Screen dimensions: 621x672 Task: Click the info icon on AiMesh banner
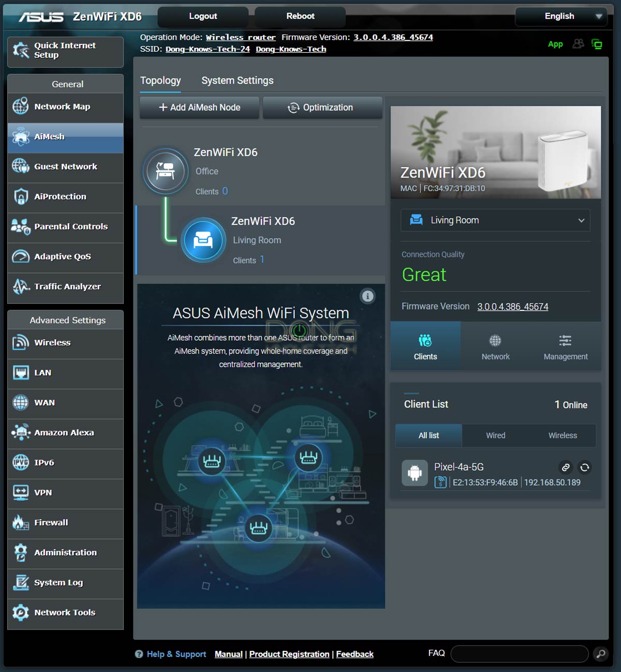[367, 296]
